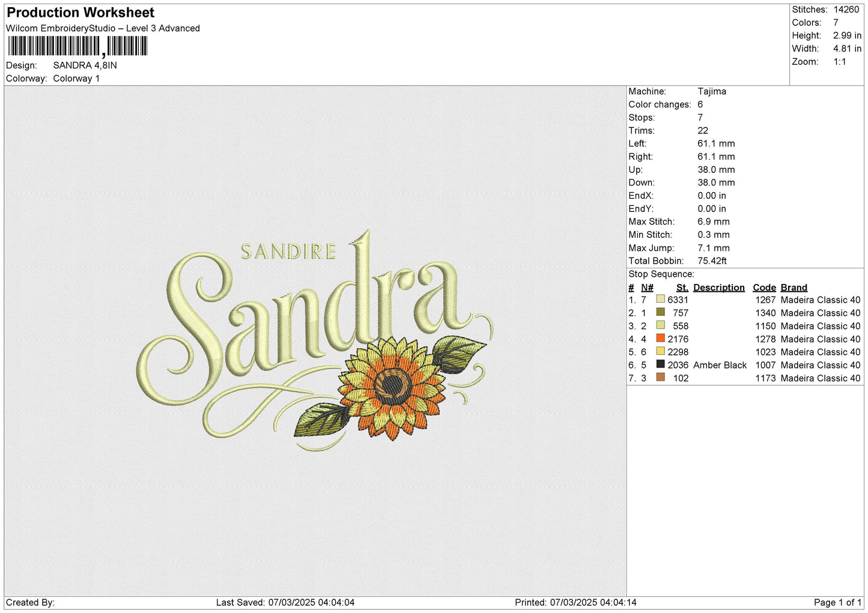This screenshot has width=868, height=613.
Task: Pick the orange swatch for thread code 1278
Action: pos(661,338)
